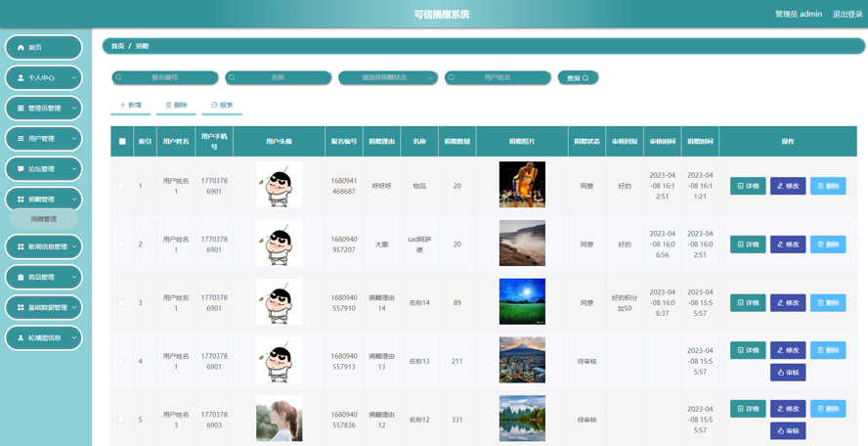Check the row 4 checkbox
The image size is (868, 446).
(122, 361)
